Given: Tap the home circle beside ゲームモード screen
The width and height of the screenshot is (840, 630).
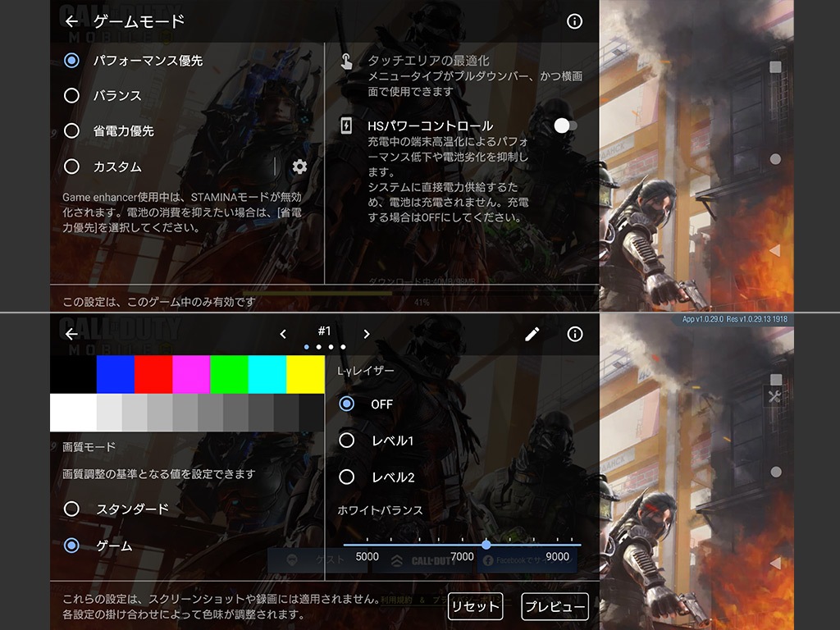Looking at the screenshot, I should pos(774,159).
